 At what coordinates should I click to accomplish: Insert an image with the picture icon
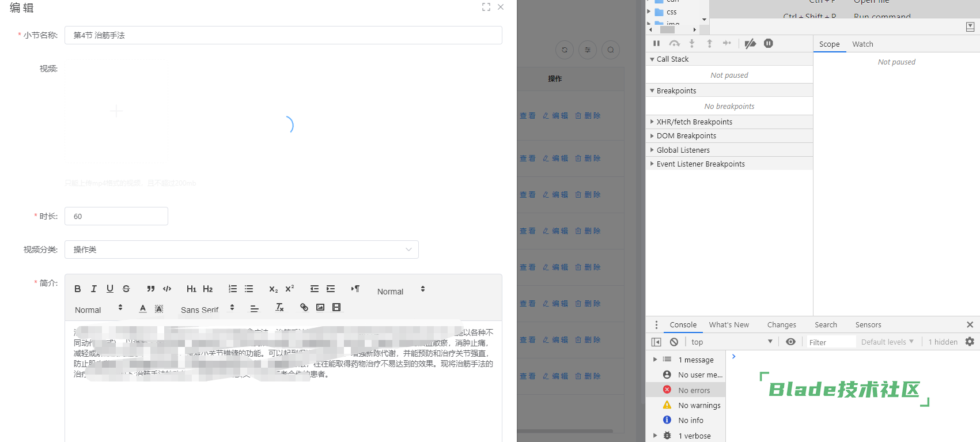(x=320, y=307)
